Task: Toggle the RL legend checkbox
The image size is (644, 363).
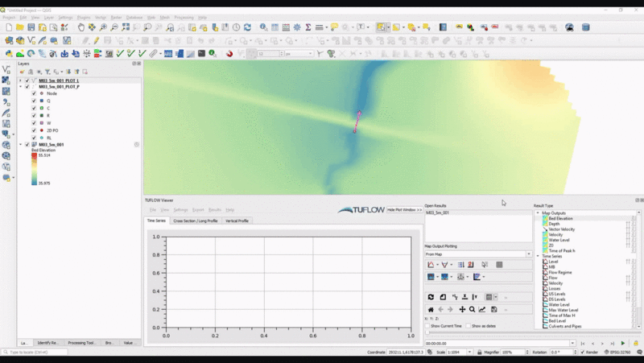Action: point(34,138)
